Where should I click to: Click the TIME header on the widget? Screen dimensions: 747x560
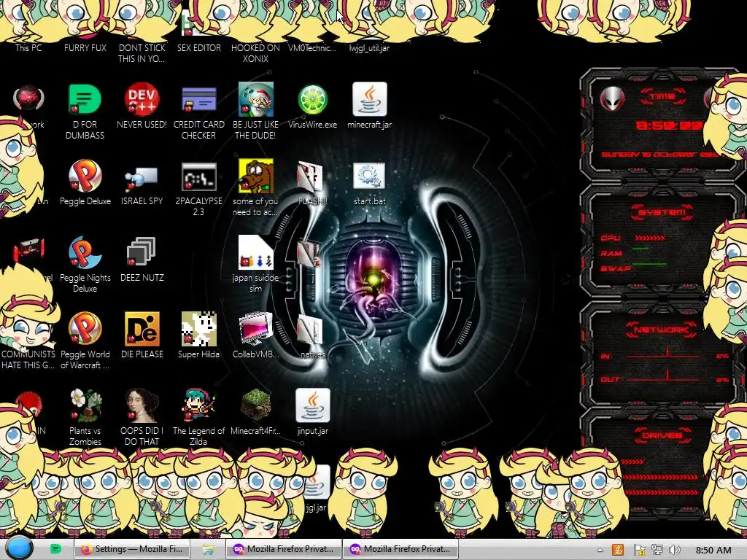click(x=662, y=96)
